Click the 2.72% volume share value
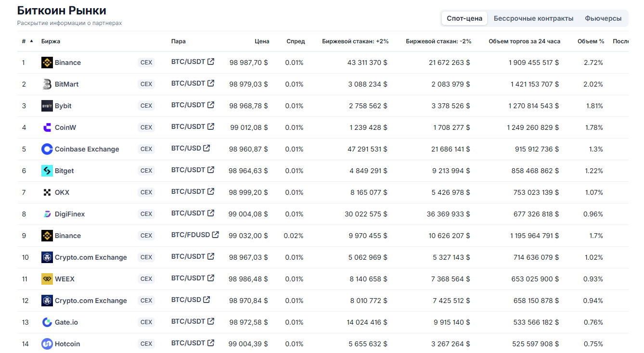644x353 pixels. 593,63
